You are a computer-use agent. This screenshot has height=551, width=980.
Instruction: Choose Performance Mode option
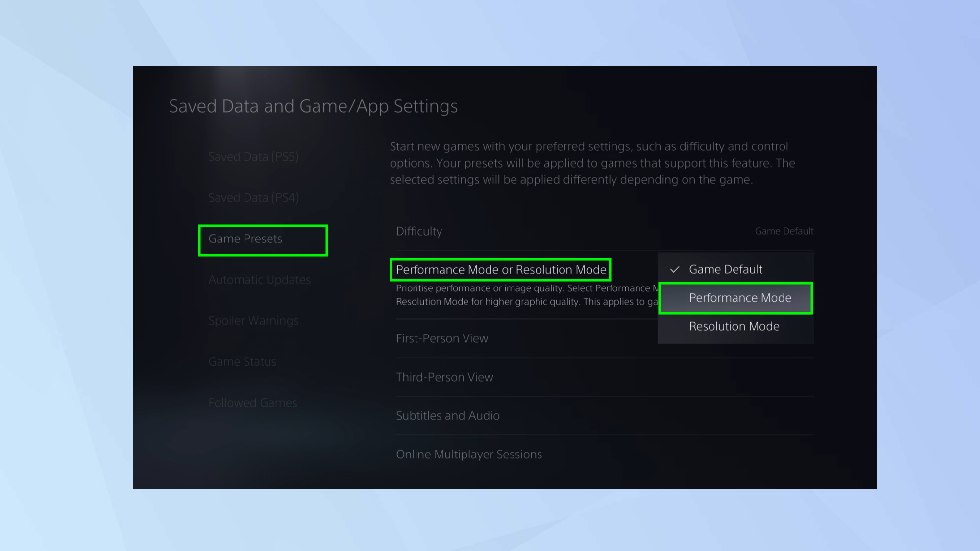click(739, 298)
